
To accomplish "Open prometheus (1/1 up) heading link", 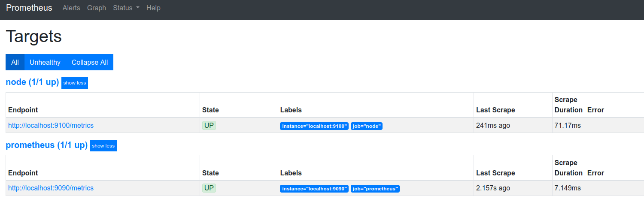I will tap(47, 145).
